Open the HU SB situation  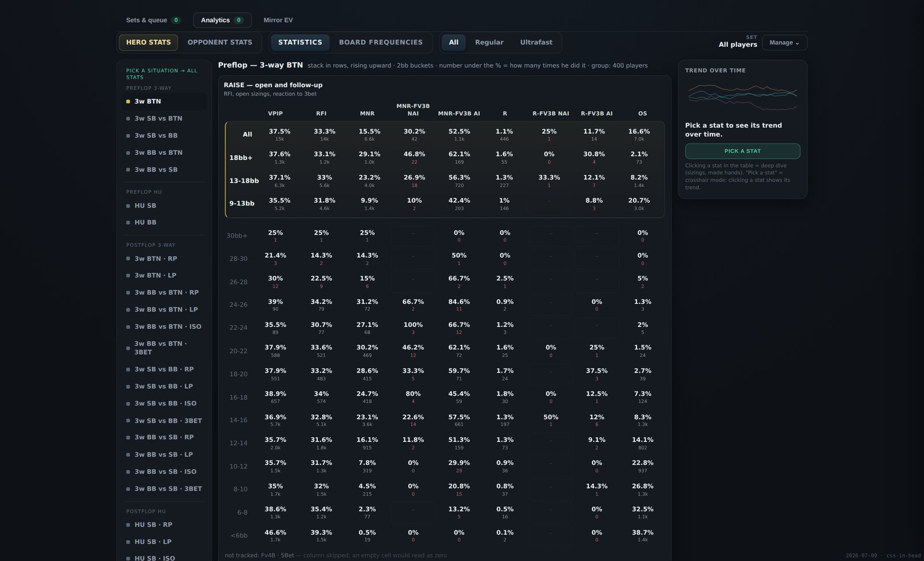(165, 206)
